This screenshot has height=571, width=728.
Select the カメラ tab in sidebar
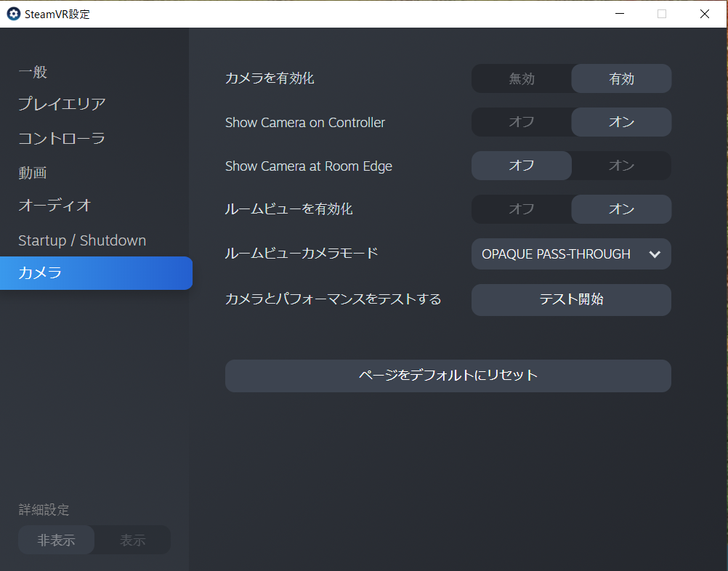(x=96, y=273)
